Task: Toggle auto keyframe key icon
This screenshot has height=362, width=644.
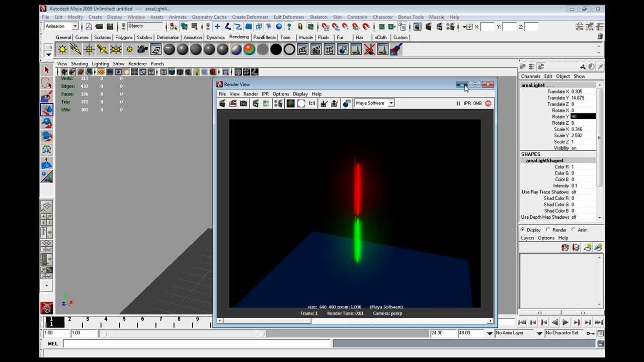Action: pos(590,333)
